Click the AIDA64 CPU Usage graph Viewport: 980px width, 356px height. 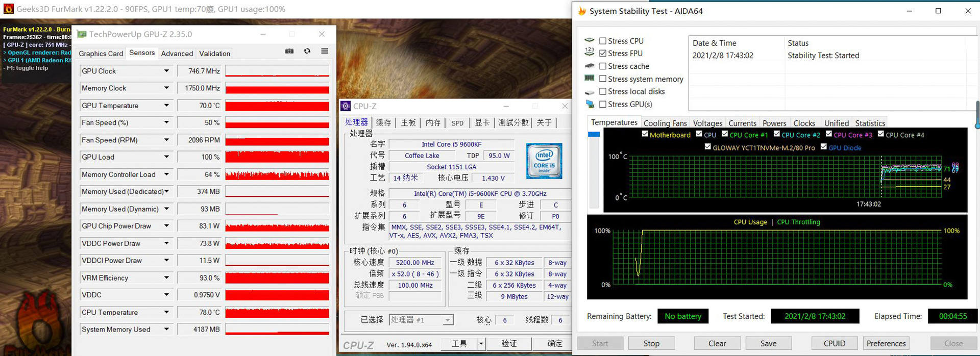click(x=777, y=257)
